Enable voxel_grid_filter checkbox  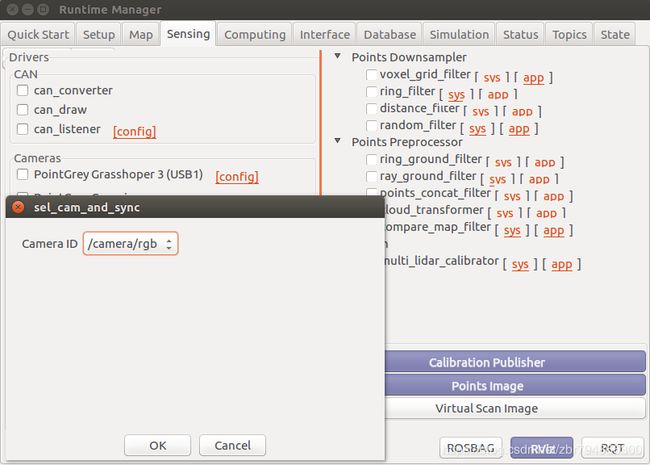coord(371,75)
